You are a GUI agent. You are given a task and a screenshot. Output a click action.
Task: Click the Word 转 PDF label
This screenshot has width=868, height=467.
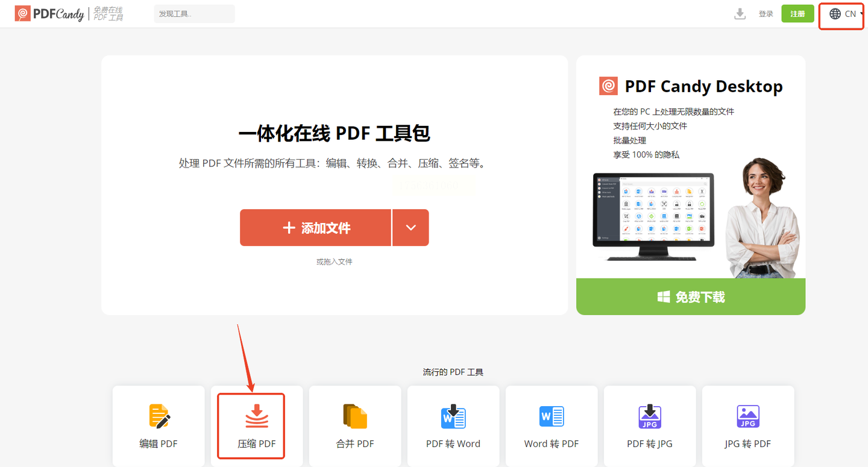[x=552, y=444]
